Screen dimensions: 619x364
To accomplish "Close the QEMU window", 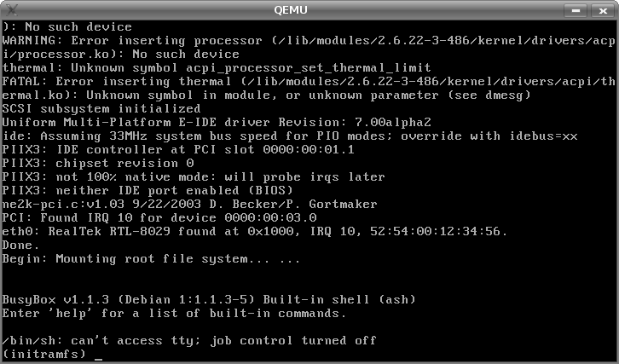I will coord(603,10).
